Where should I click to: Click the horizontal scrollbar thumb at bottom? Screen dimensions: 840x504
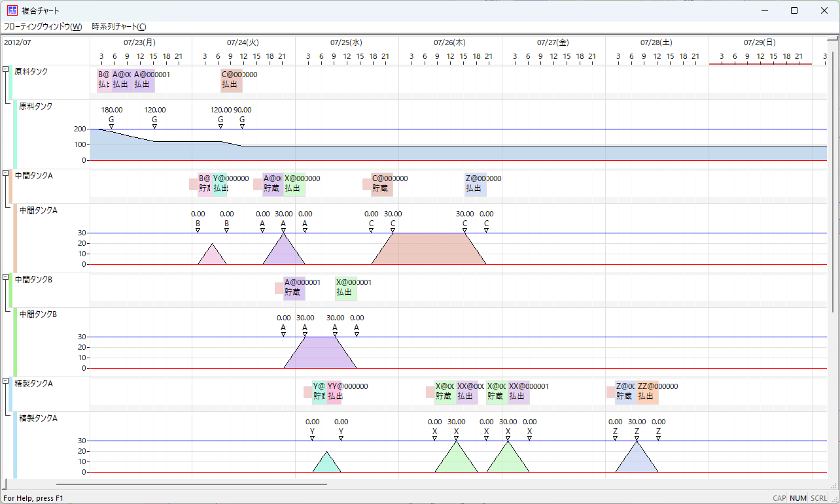191,484
